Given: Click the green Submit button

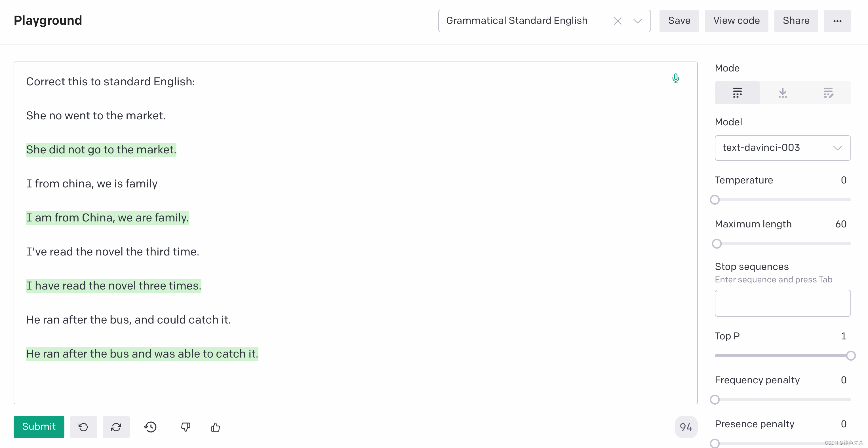Looking at the screenshot, I should [x=39, y=427].
